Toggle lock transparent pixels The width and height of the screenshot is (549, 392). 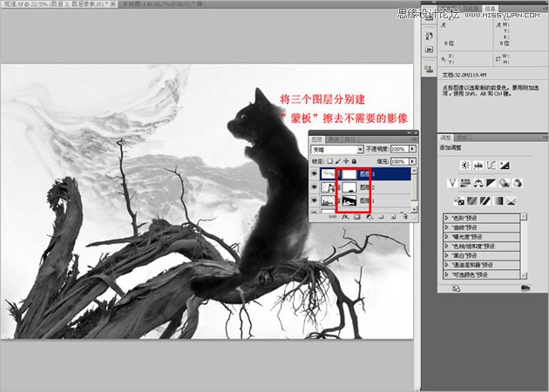[x=329, y=161]
